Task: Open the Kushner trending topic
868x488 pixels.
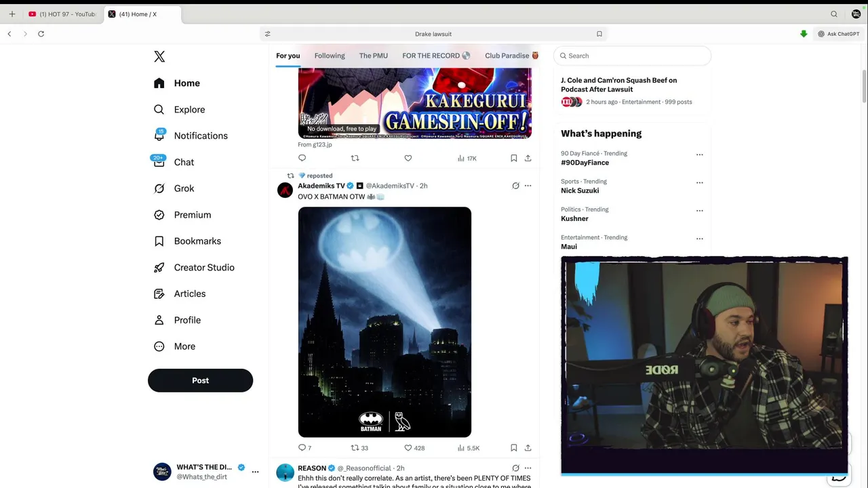Action: tap(574, 218)
